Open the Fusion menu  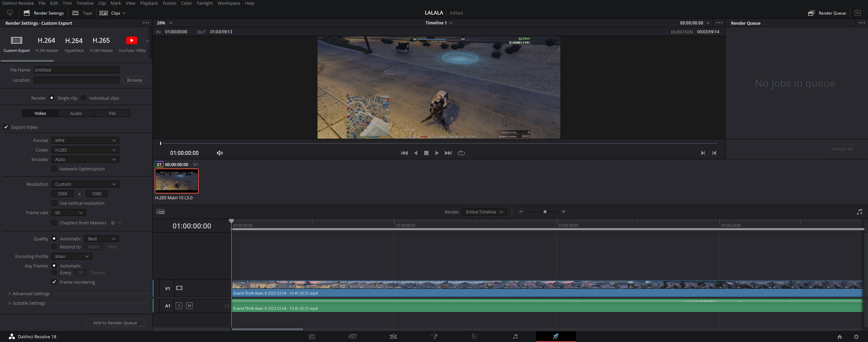170,3
